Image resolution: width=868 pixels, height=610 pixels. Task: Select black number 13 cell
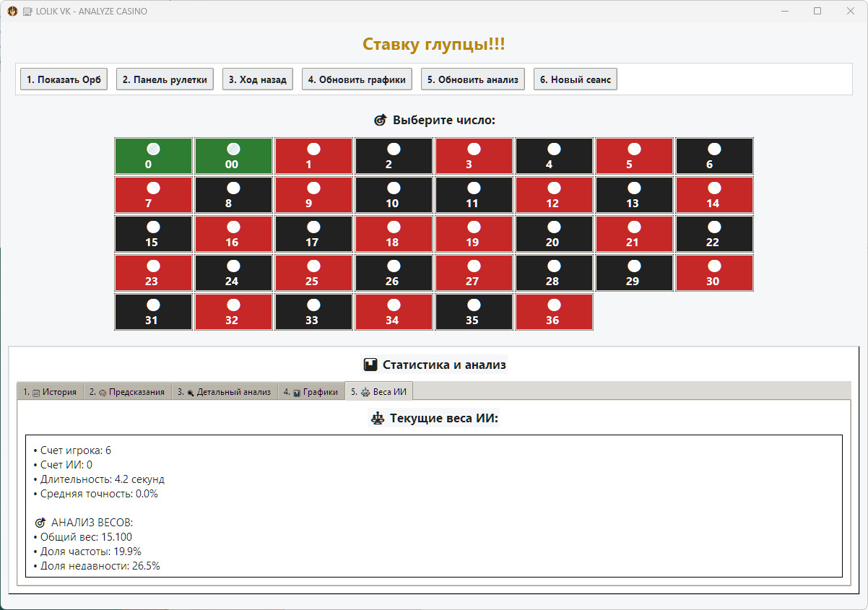tap(634, 195)
